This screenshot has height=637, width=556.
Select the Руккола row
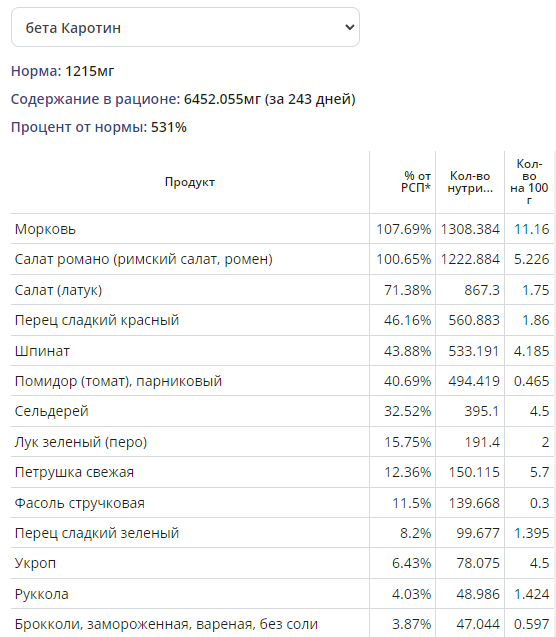click(282, 594)
